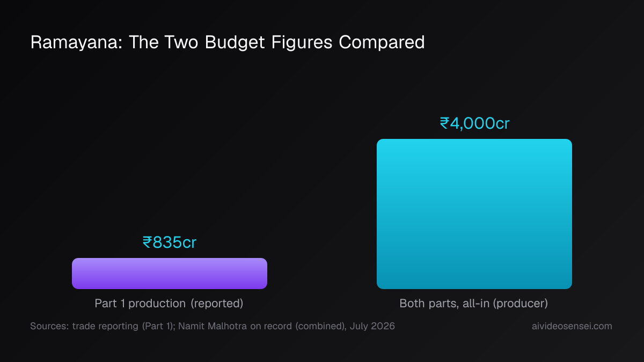Select the purple Part 1 bar
Viewport: 644px width, 362px height.
pos(170,274)
